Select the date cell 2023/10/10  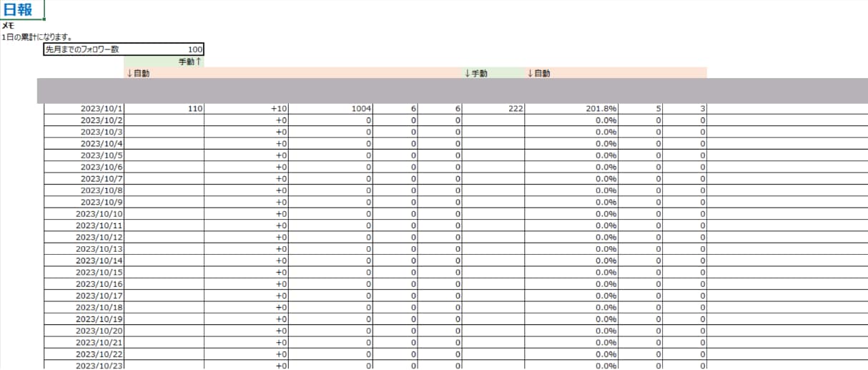(84, 213)
